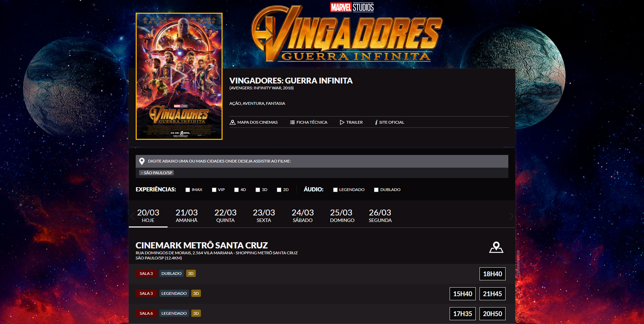Enable the Legendado audio checkbox
Viewport: 644px width, 324px height.
tap(335, 190)
